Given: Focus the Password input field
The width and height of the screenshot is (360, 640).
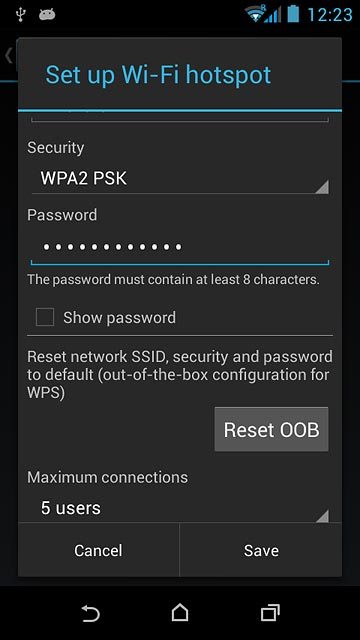Looking at the screenshot, I should click(x=180, y=248).
